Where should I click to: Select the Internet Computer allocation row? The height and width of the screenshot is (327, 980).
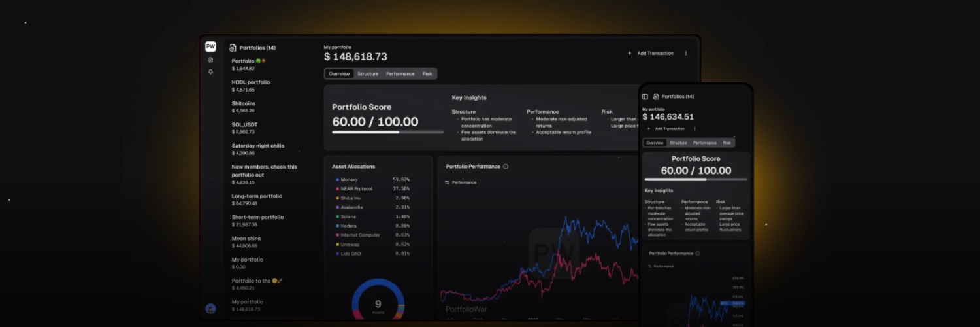372,235
